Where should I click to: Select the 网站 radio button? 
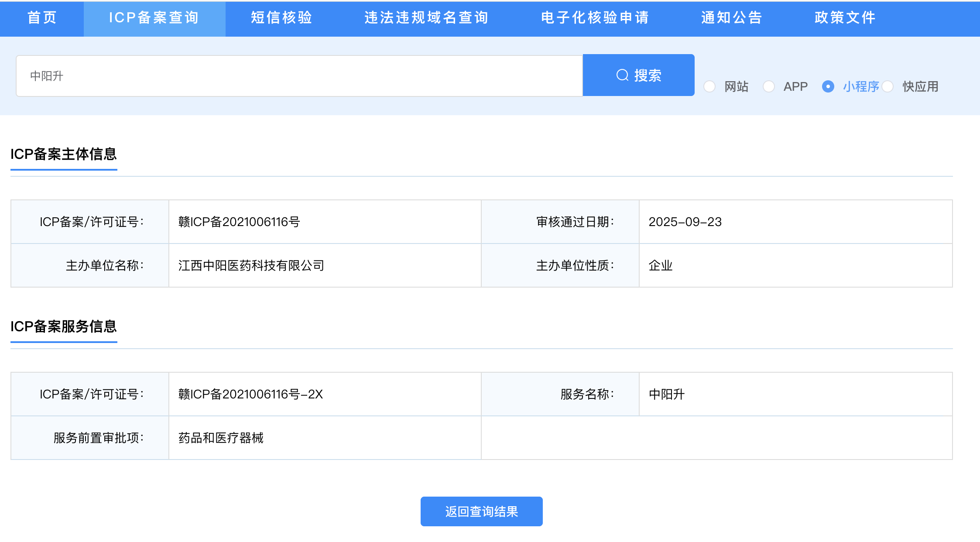pos(710,86)
